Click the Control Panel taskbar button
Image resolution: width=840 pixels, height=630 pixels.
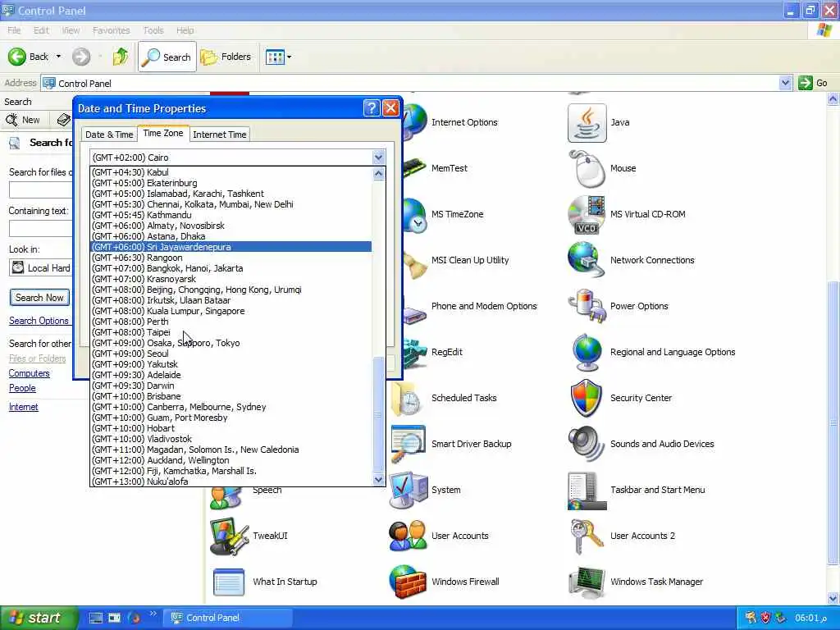pyautogui.click(x=227, y=618)
